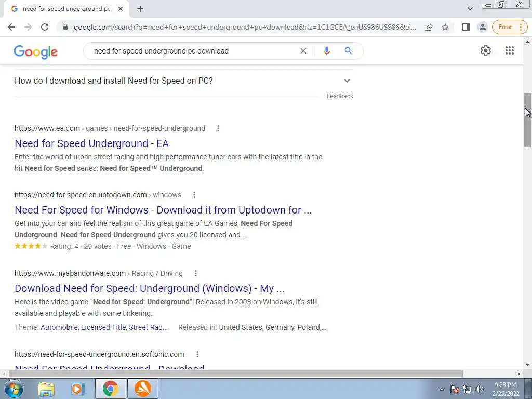Click the scroll right arrow
The image size is (532, 399).
pyautogui.click(x=519, y=374)
